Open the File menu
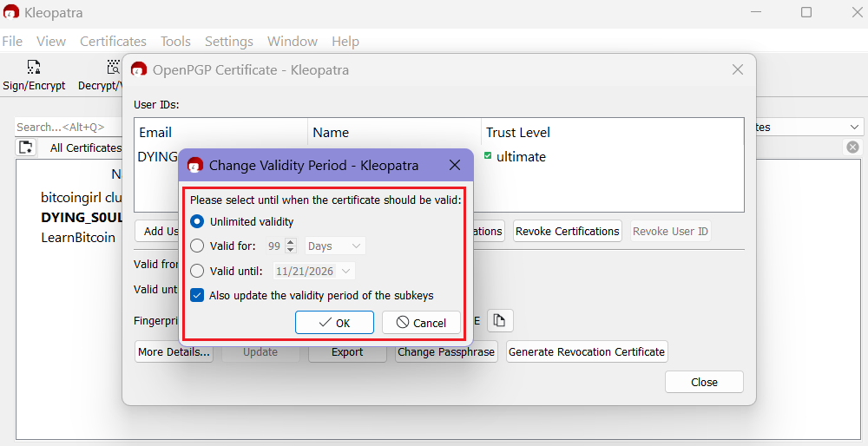The image size is (868, 446). (12, 42)
